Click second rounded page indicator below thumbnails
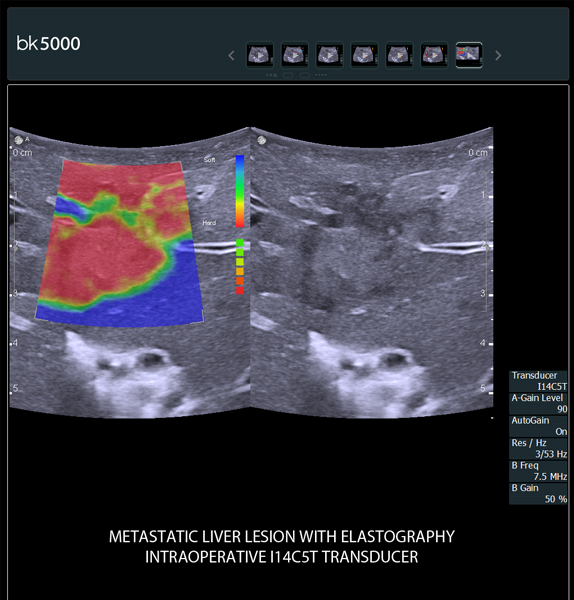This screenshot has height=600, width=574. 305,75
